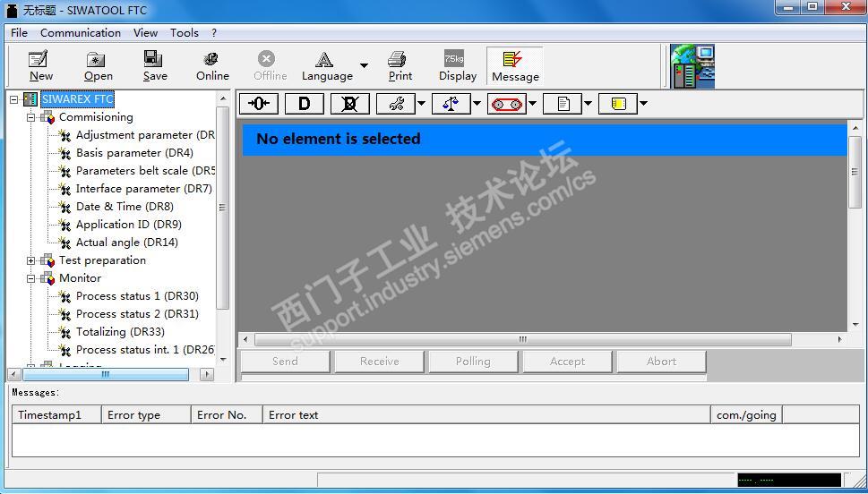Click the Error type column header
The width and height of the screenshot is (868, 494).
(x=146, y=415)
